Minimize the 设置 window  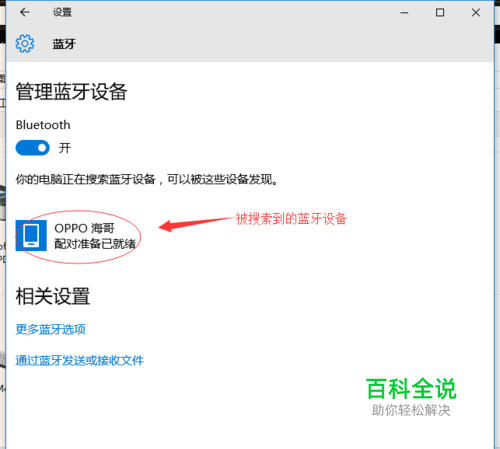coord(404,13)
